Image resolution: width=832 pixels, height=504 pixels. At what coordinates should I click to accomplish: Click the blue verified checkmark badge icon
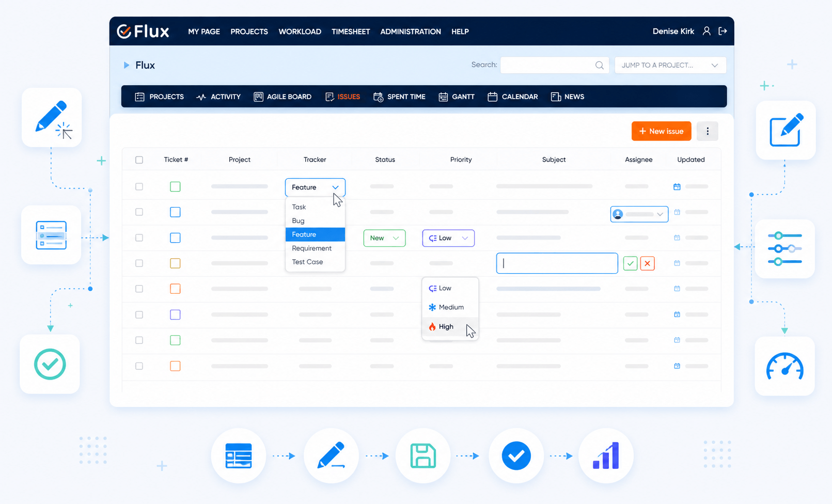tap(516, 456)
